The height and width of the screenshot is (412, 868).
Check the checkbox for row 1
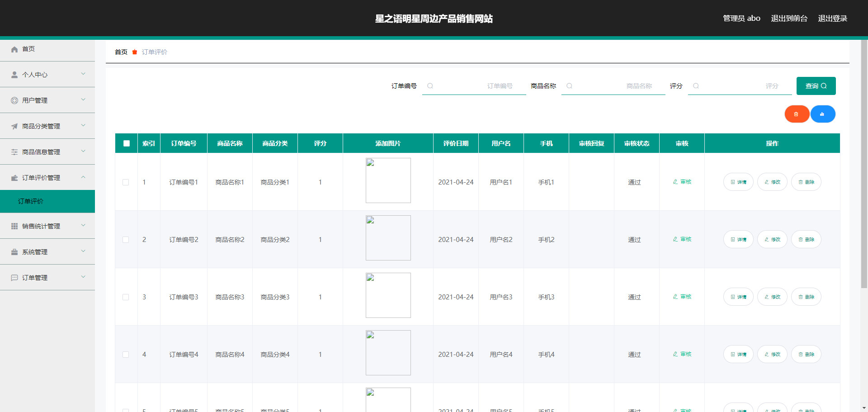coord(126,182)
